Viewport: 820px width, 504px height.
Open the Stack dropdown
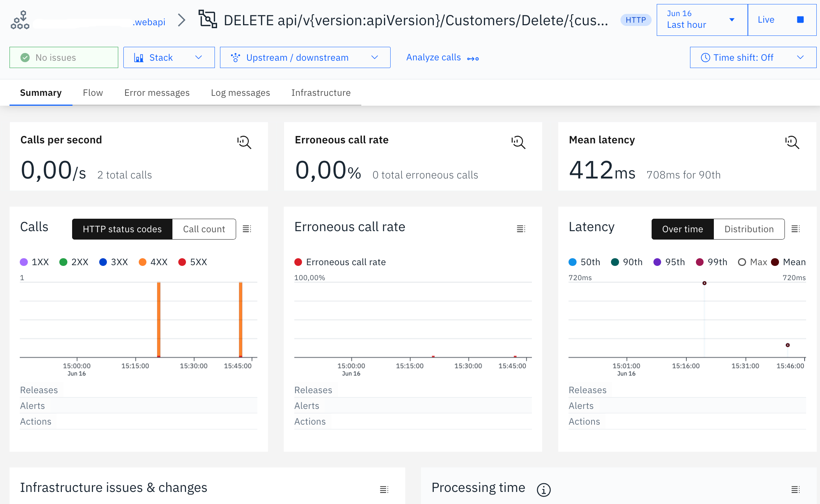[169, 57]
